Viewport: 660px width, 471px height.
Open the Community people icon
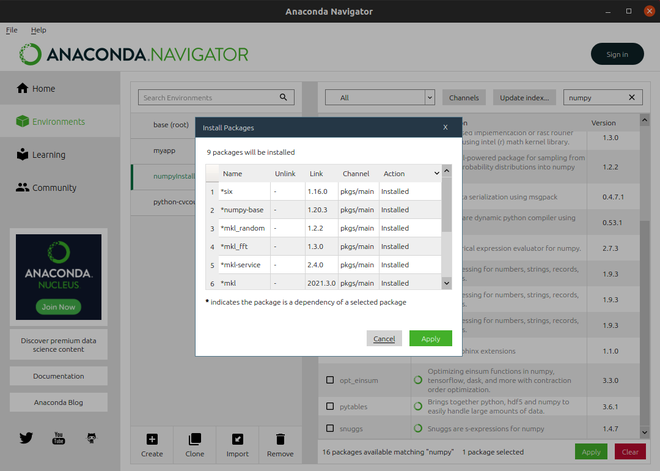[22, 187]
